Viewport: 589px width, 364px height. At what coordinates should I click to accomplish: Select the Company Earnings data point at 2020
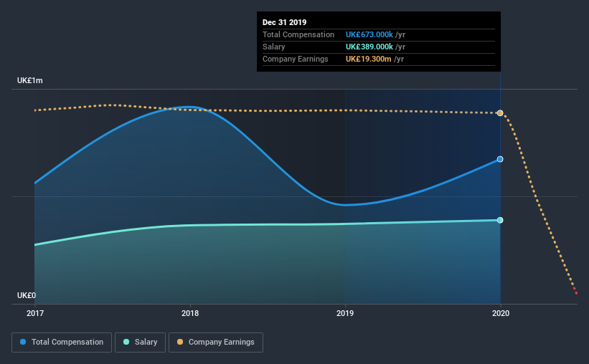click(x=500, y=113)
